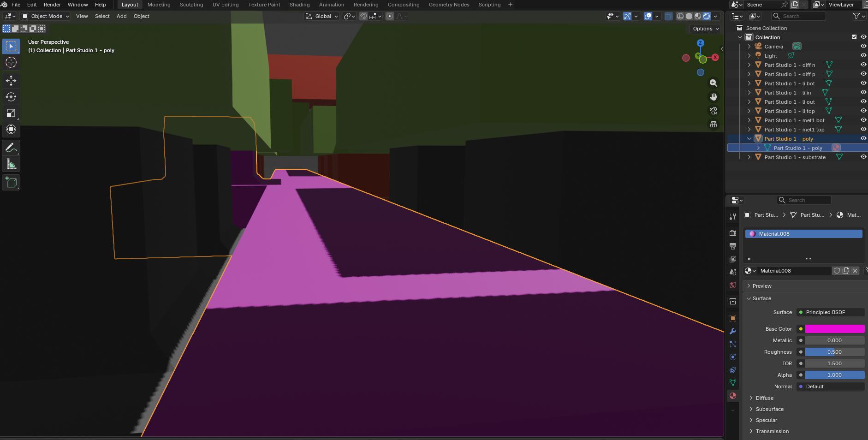Collapse the Surface section in material properties
868x440 pixels.
pyautogui.click(x=749, y=298)
